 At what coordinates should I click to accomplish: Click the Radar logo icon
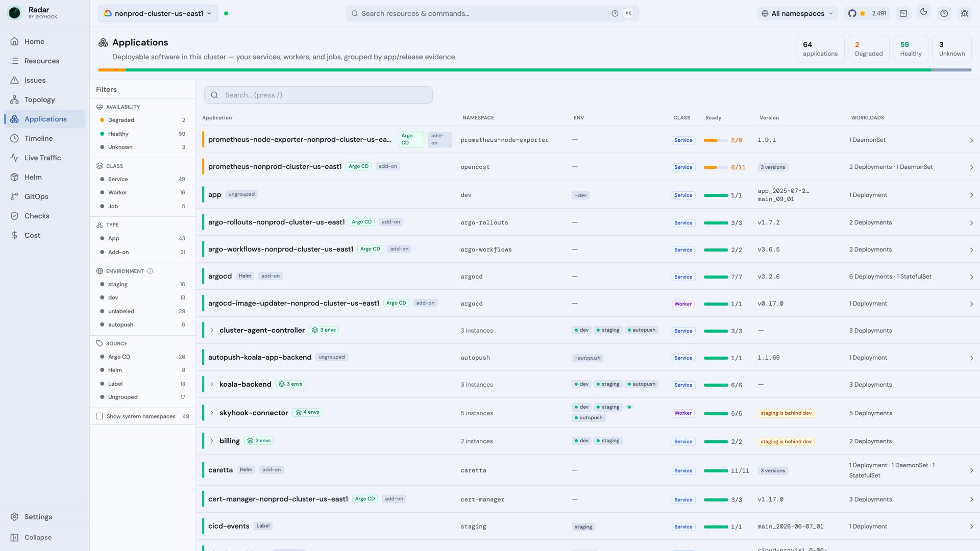click(14, 13)
